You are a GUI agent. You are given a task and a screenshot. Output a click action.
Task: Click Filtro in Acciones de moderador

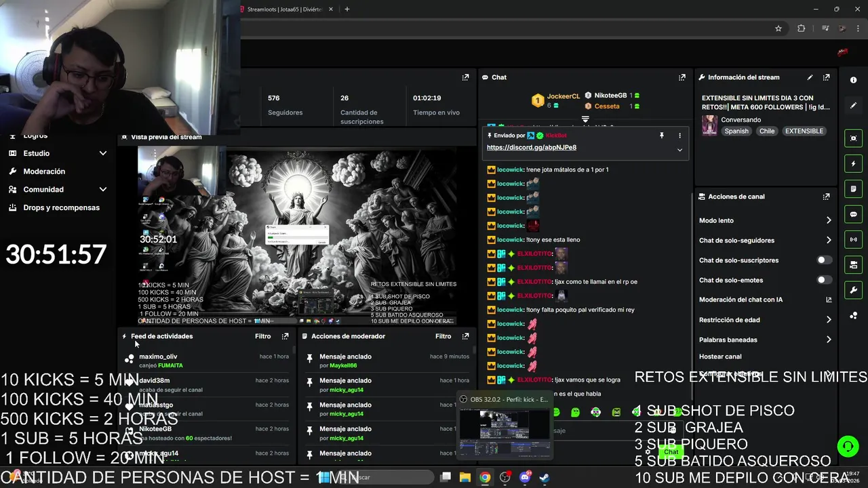443,336
